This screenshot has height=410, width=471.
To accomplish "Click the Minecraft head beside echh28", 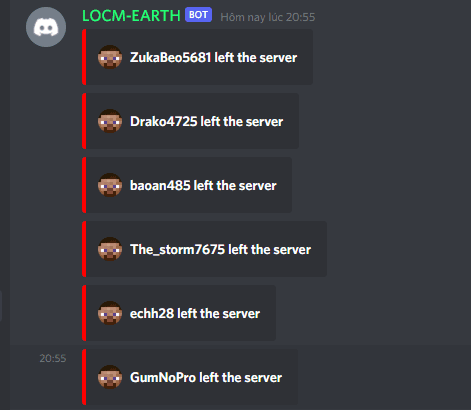I will click(110, 313).
